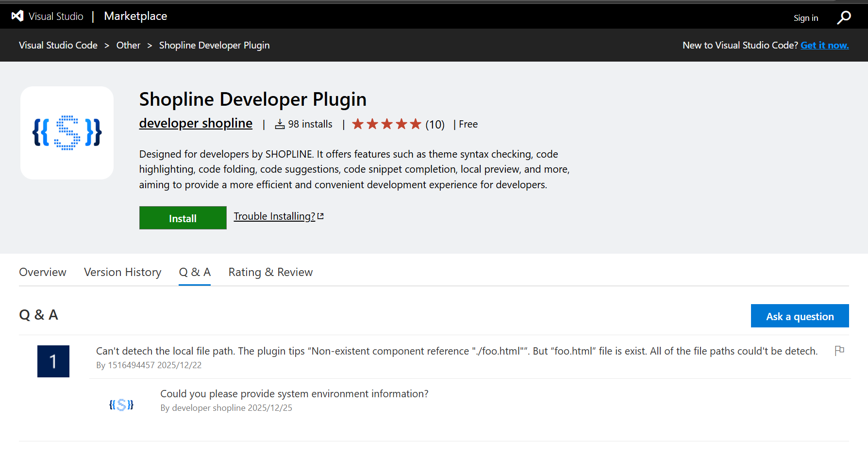Select the Q & A tab
Screen dimensions: 868x454
point(195,272)
